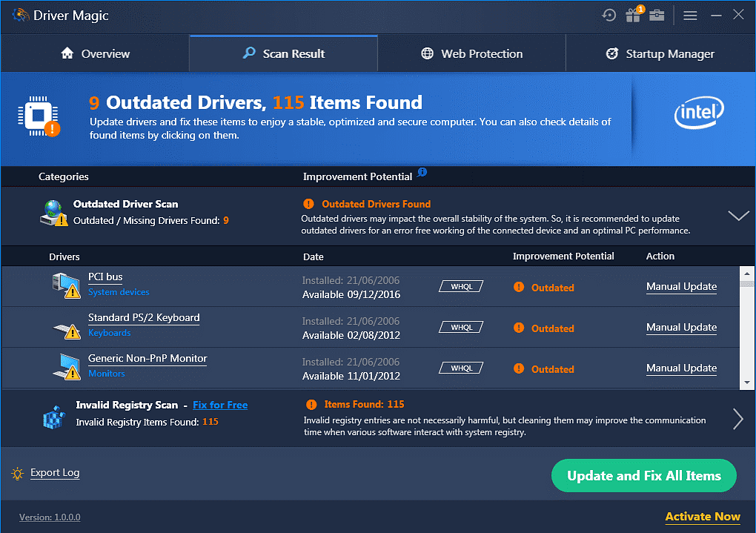The height and width of the screenshot is (533, 756).
Task: Open the Web Protection tab
Action: click(x=471, y=54)
